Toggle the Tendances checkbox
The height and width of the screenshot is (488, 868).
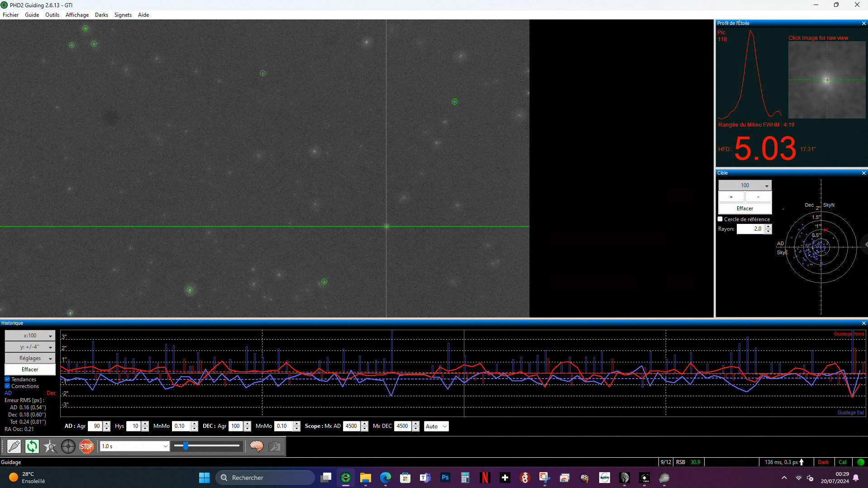(x=7, y=379)
